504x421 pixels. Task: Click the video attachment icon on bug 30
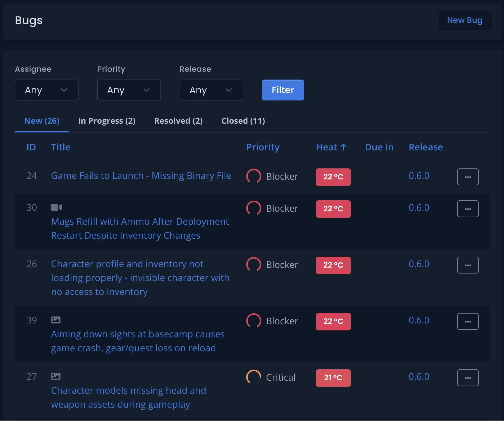56,207
